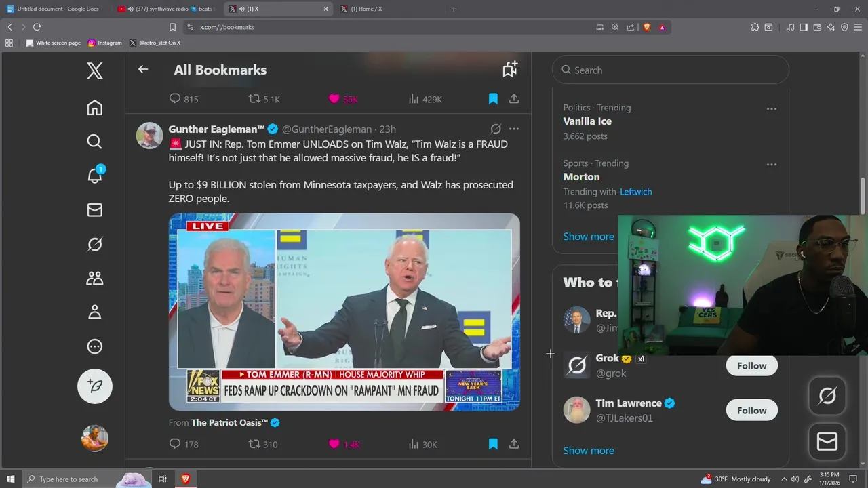Open the Leftwich trending link
Screen dimensions: 868x488
tap(635, 192)
